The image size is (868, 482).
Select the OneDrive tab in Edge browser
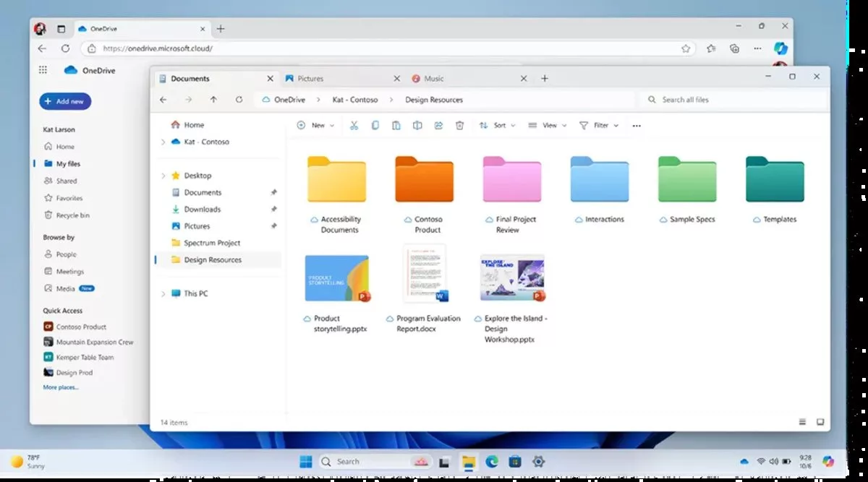[141, 29]
